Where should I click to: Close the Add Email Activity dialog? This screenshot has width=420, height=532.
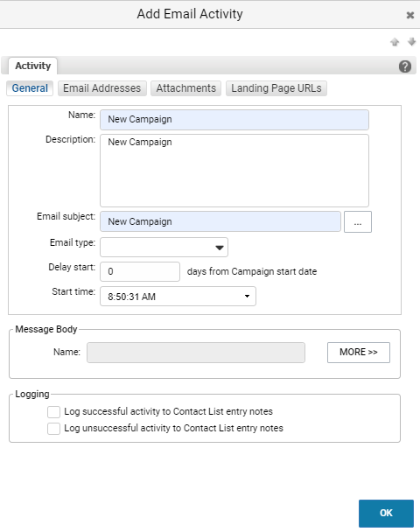[410, 15]
